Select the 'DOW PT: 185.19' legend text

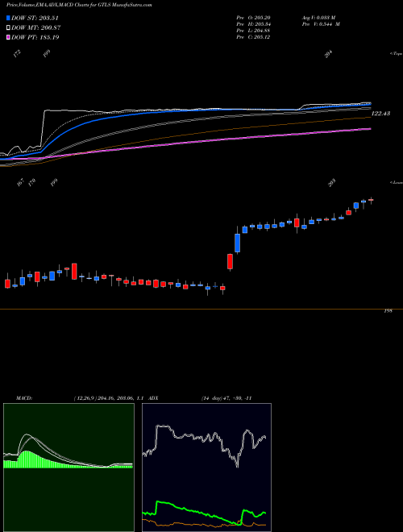(x=35, y=37)
